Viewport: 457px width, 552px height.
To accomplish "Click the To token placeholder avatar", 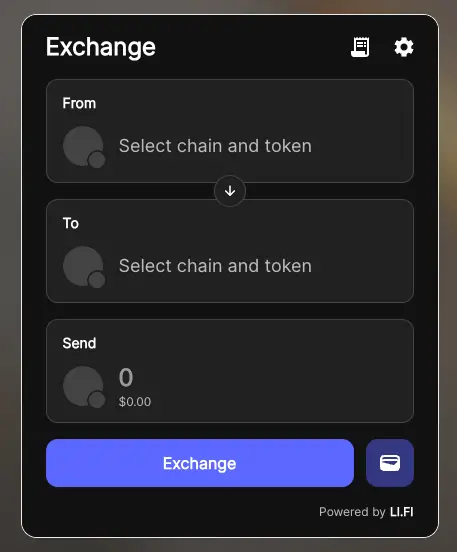I will (x=83, y=266).
